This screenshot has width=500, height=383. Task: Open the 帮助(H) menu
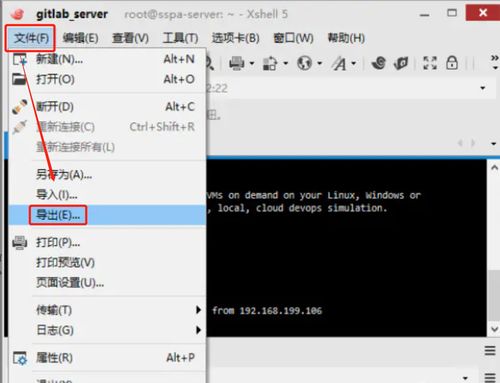(x=346, y=38)
